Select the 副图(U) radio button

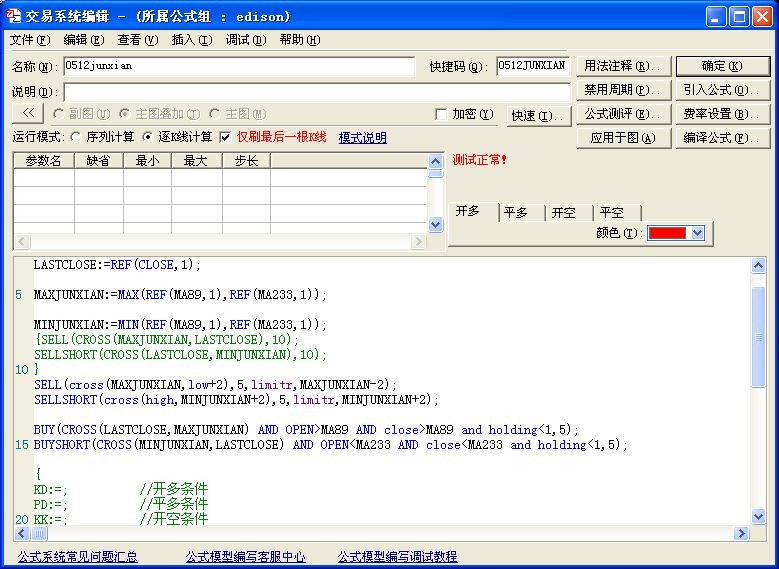click(58, 114)
